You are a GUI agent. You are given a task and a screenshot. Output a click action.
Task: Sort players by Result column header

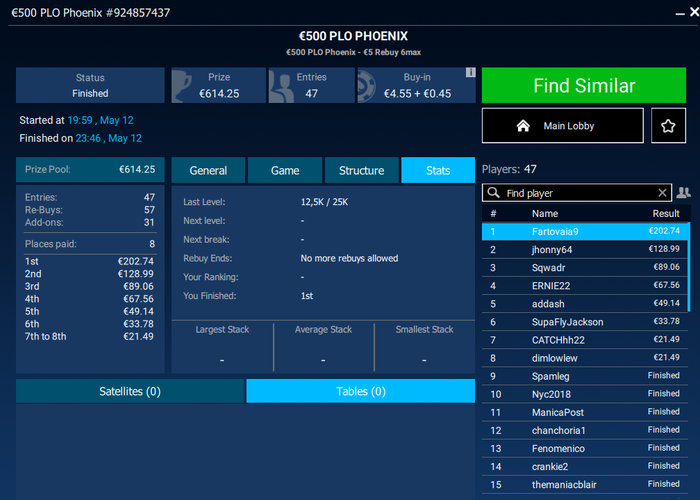(666, 213)
